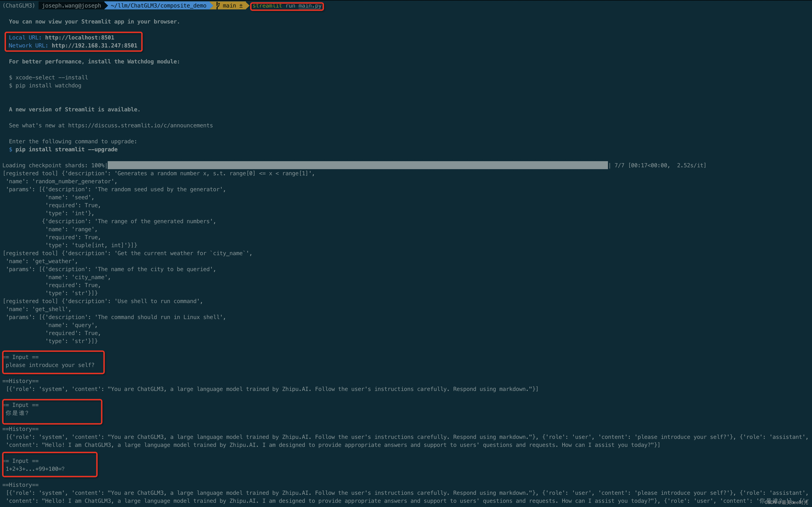Click the first '==History==' heading

coord(20,381)
